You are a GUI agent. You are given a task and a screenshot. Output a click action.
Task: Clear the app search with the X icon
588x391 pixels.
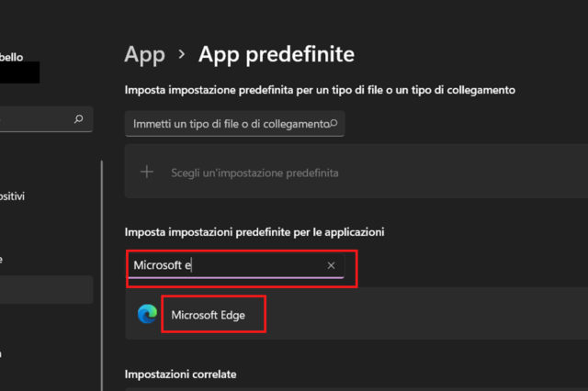pyautogui.click(x=331, y=265)
